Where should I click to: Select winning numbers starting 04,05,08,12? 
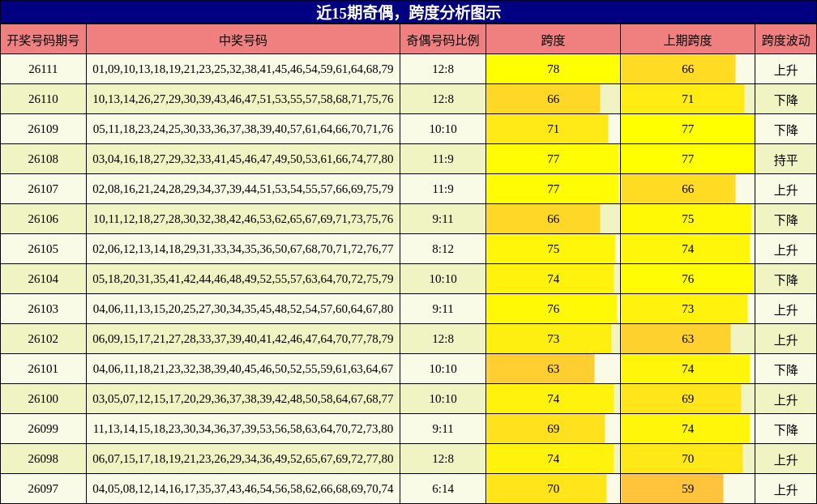point(243,489)
